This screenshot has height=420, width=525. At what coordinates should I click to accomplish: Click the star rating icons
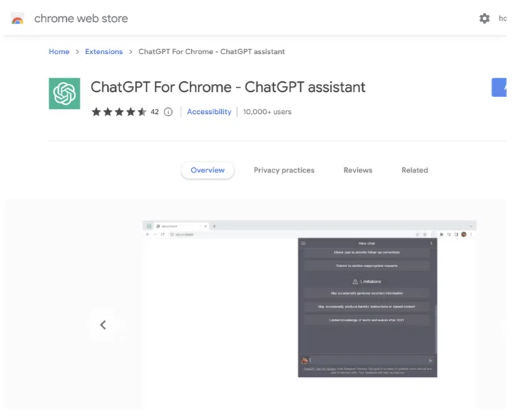120,112
